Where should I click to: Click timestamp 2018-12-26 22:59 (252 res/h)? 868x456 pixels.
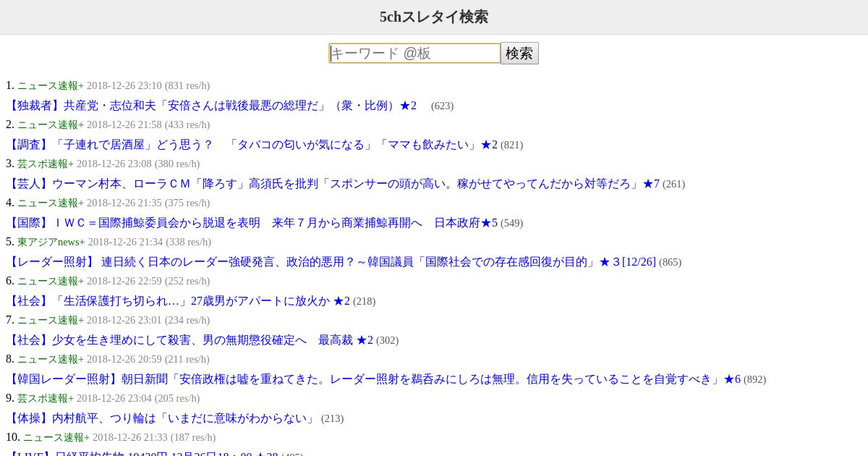pos(148,281)
